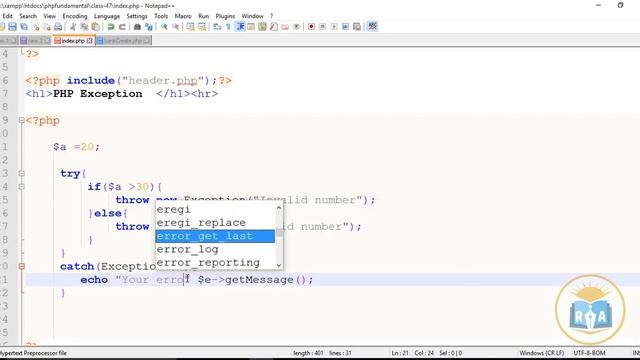
Task: Zoom in using toolbar magnifier
Action: pyautogui.click(x=164, y=27)
